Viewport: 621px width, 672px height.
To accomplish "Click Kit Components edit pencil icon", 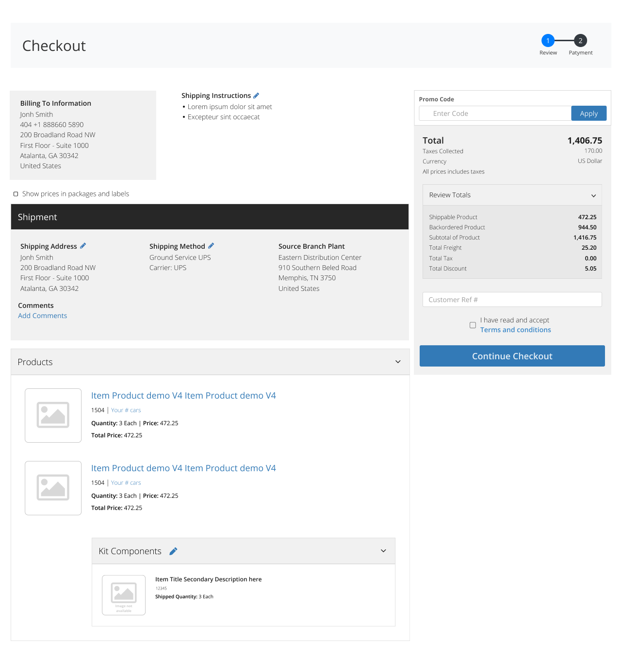I will click(x=173, y=551).
